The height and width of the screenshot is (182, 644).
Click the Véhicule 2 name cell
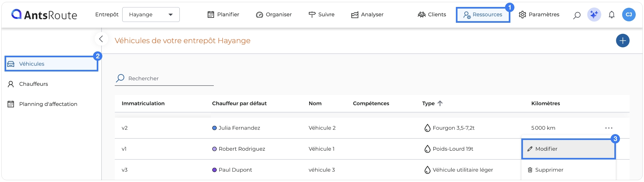coord(322,128)
